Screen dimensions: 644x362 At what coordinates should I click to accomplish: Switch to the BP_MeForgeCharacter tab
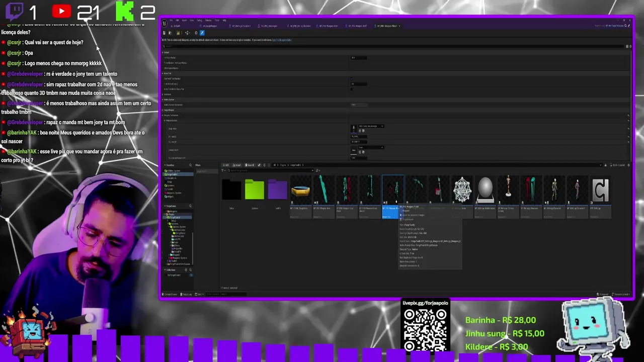(240, 26)
